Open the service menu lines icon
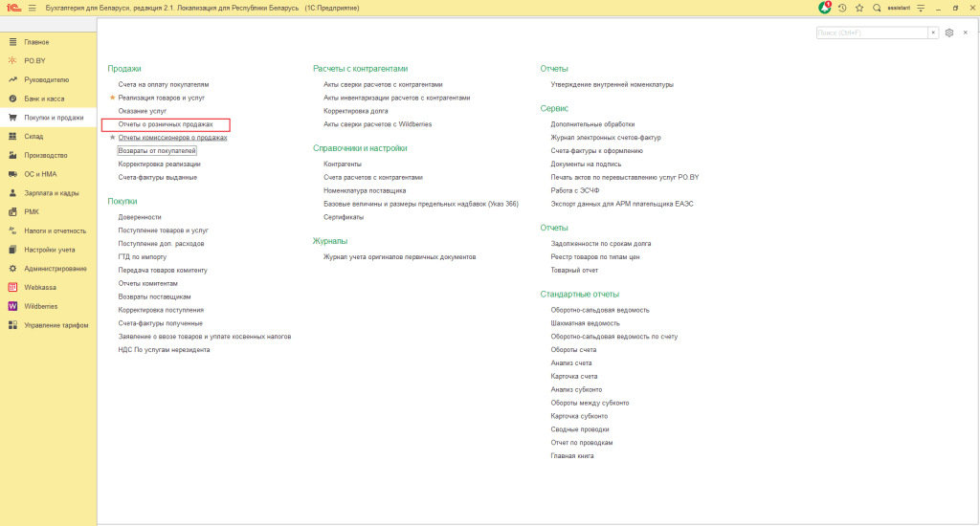This screenshot has width=980, height=526. 921,8
